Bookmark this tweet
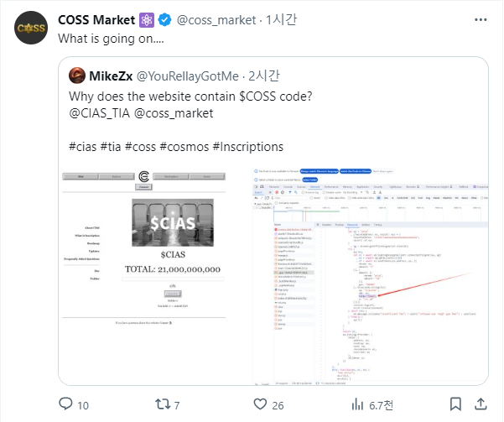 tap(455, 404)
